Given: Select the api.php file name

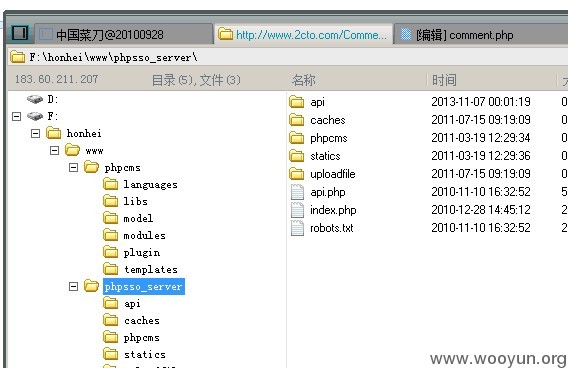Looking at the screenshot, I should pyautogui.click(x=328, y=192).
